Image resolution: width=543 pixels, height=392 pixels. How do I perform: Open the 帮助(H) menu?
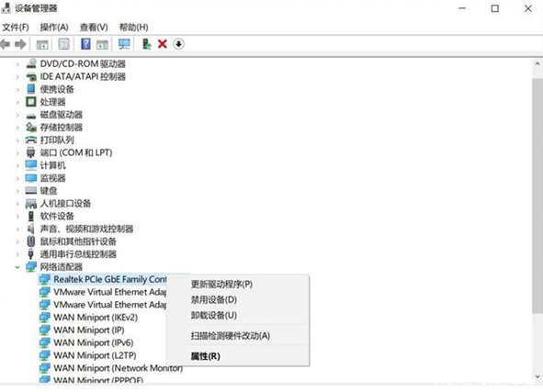pyautogui.click(x=133, y=27)
